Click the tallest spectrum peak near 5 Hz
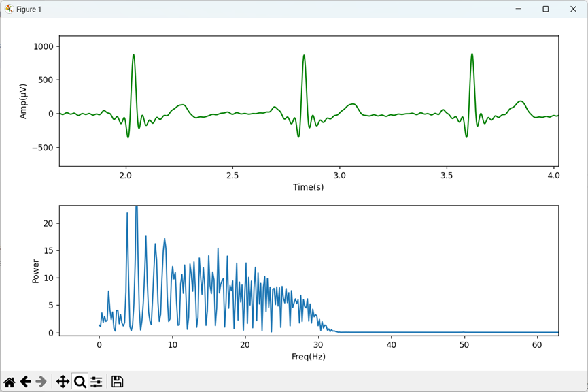Image resolution: width=588 pixels, height=392 pixels. click(137, 208)
